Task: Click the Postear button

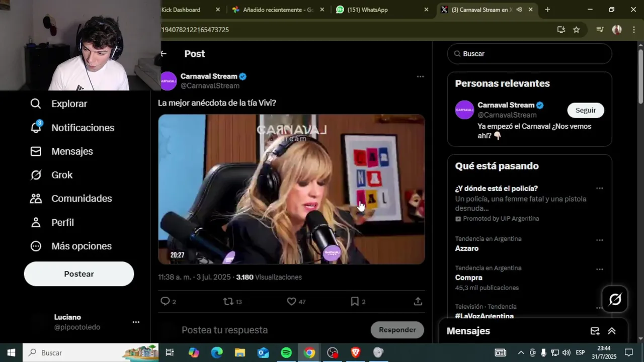Action: (79, 274)
